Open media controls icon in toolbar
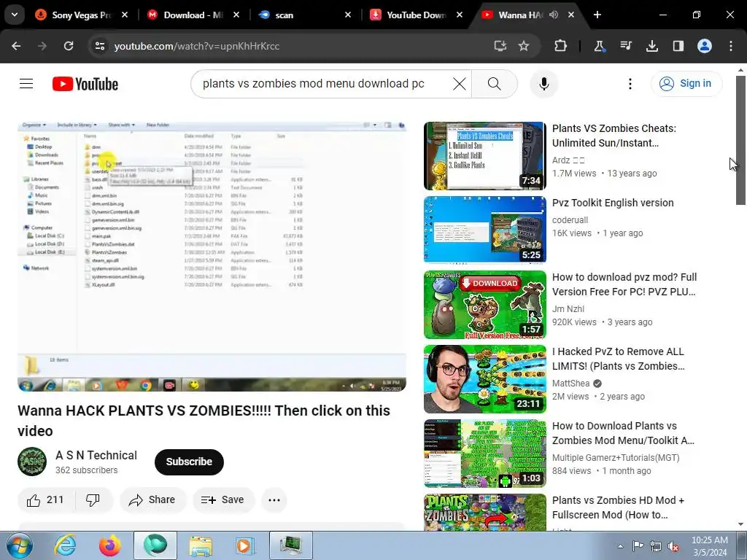This screenshot has height=560, width=747. (626, 46)
